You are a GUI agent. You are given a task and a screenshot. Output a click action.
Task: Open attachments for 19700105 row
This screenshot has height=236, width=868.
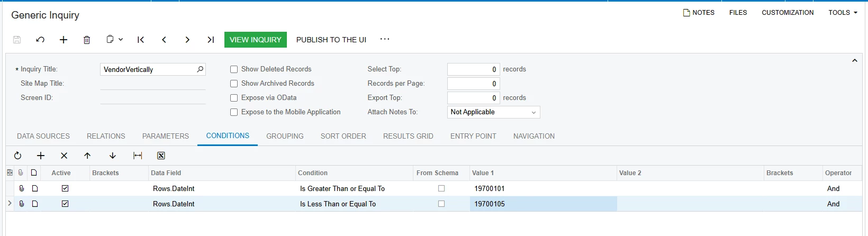22,204
